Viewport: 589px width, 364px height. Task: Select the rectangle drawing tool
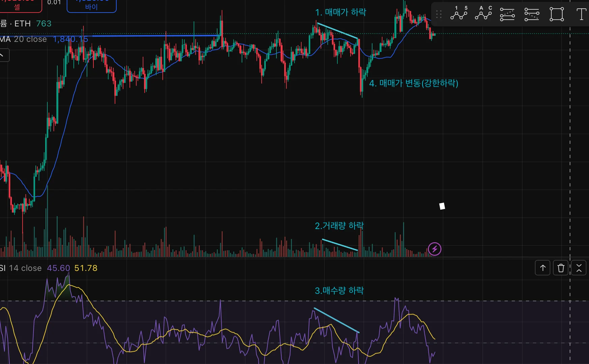point(557,14)
